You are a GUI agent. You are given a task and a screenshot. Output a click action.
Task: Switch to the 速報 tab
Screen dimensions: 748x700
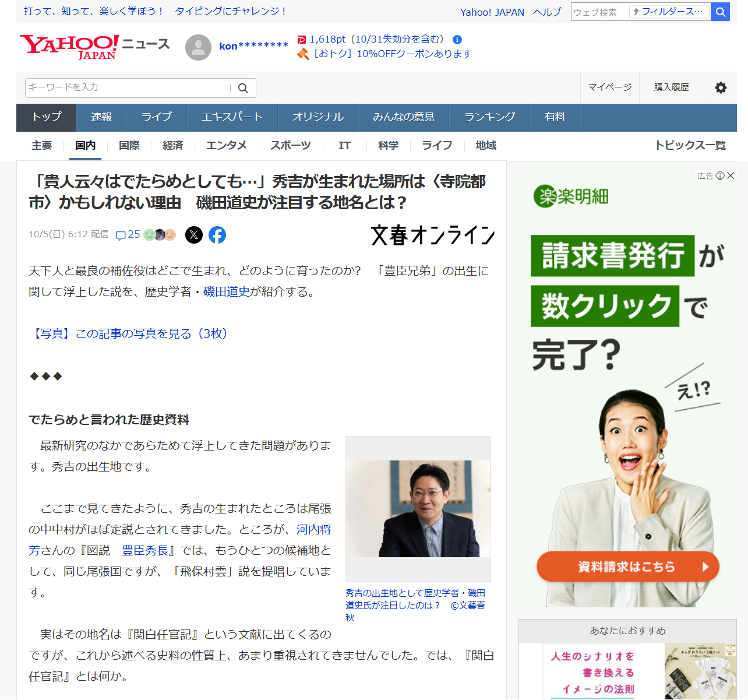101,117
